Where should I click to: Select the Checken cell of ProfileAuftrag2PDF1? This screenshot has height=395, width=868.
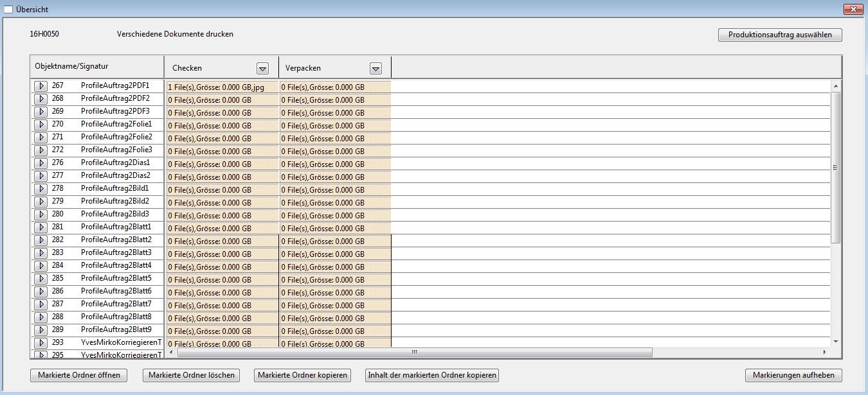[x=222, y=87]
